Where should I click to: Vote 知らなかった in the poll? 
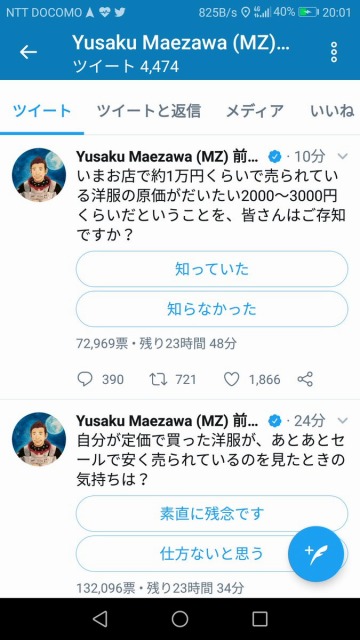[212, 309]
